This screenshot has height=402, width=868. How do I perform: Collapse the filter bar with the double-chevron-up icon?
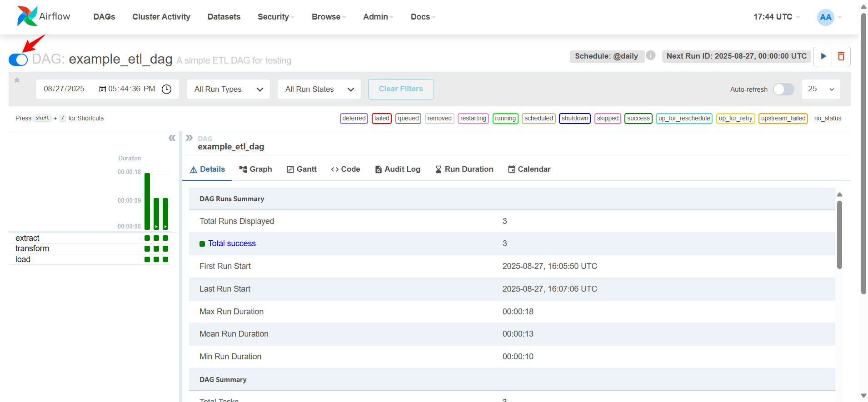click(x=17, y=80)
